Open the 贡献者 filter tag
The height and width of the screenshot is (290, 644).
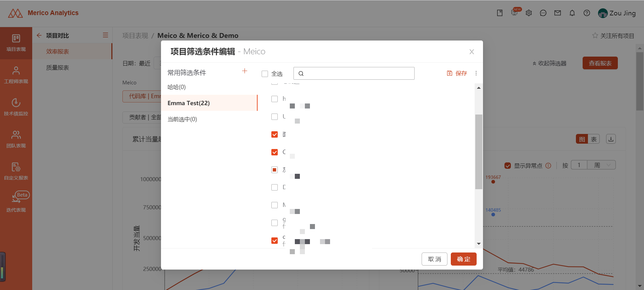click(x=142, y=117)
